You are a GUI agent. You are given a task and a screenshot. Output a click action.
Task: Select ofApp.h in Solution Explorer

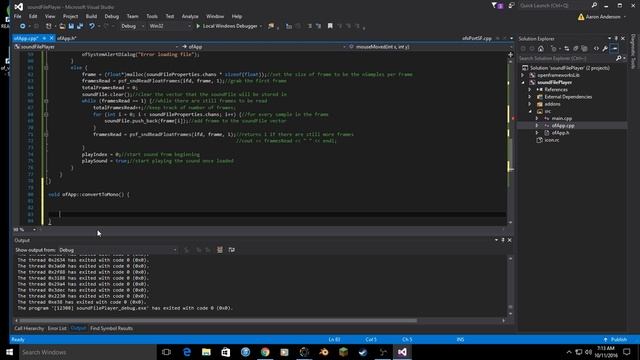tap(560, 133)
